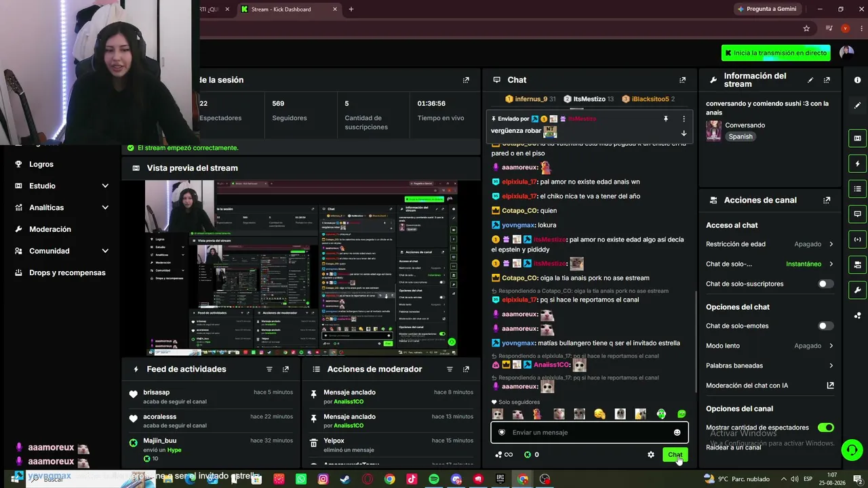Open pinned message options menu
The height and width of the screenshot is (488, 868).
[x=684, y=119]
